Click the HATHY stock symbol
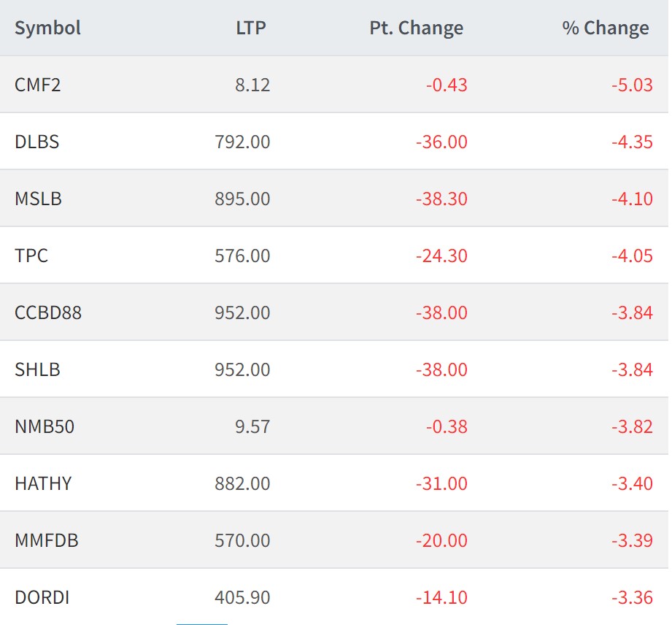Screen dimensions: 672x625 (43, 483)
